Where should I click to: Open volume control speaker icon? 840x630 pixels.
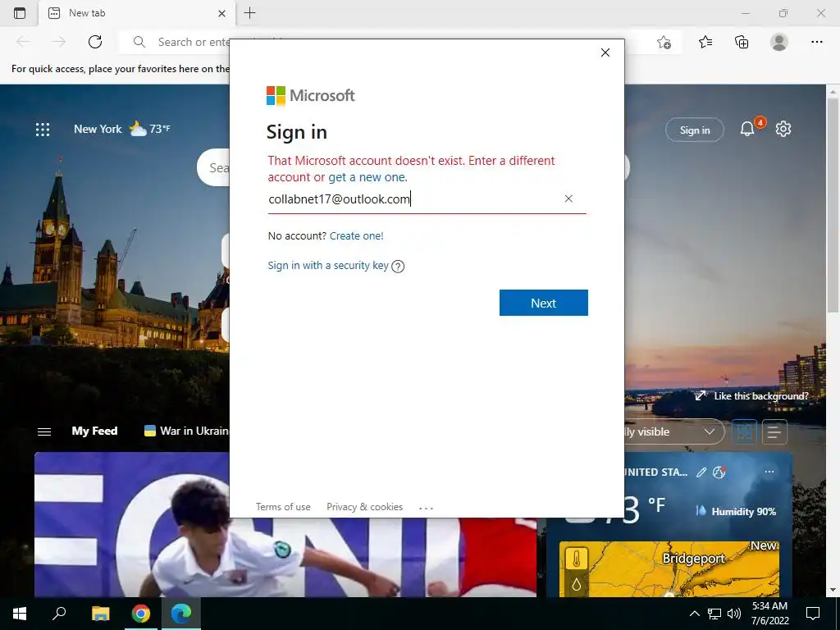pos(734,614)
